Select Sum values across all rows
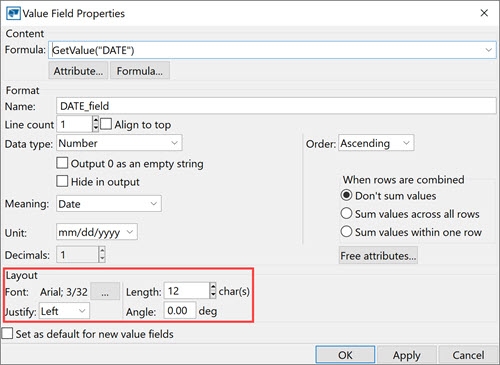The height and width of the screenshot is (365, 500). coord(346,213)
